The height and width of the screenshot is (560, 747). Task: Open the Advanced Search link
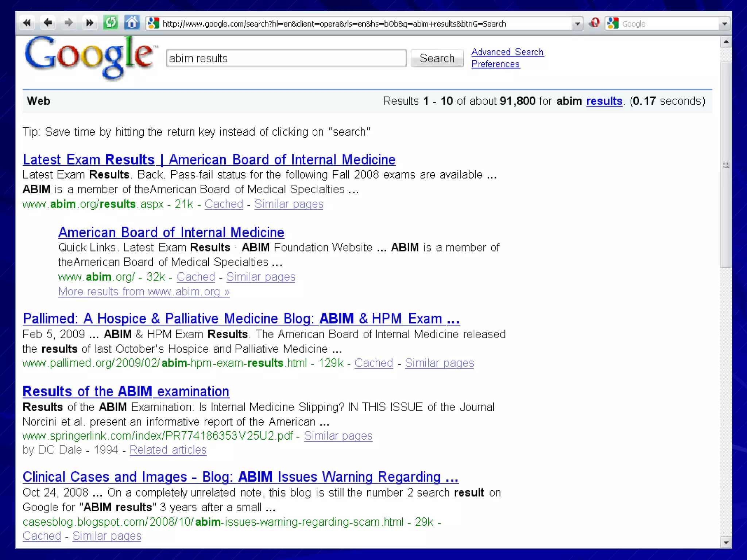tap(507, 52)
